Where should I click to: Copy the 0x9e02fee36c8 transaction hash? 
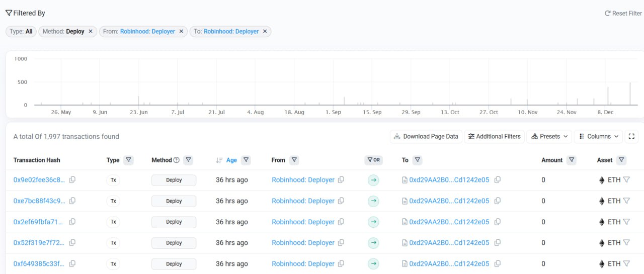tap(72, 180)
